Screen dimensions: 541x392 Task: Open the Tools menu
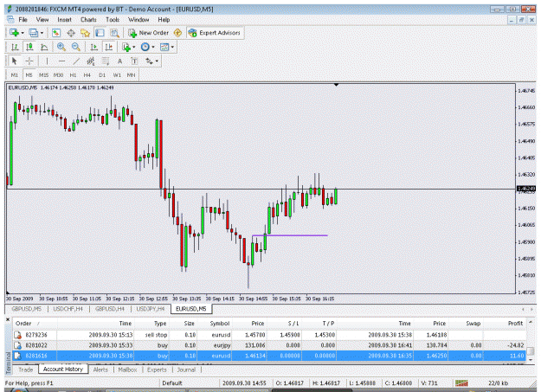pyautogui.click(x=113, y=20)
